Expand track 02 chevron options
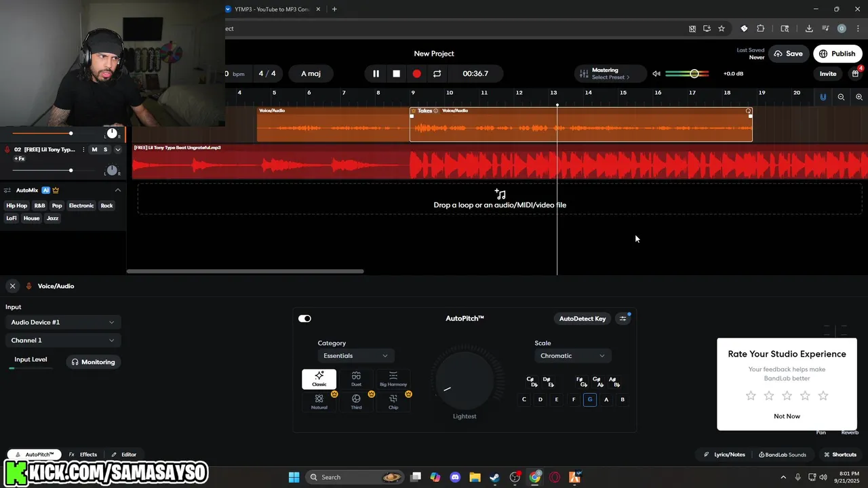This screenshot has height=488, width=868. click(118, 149)
